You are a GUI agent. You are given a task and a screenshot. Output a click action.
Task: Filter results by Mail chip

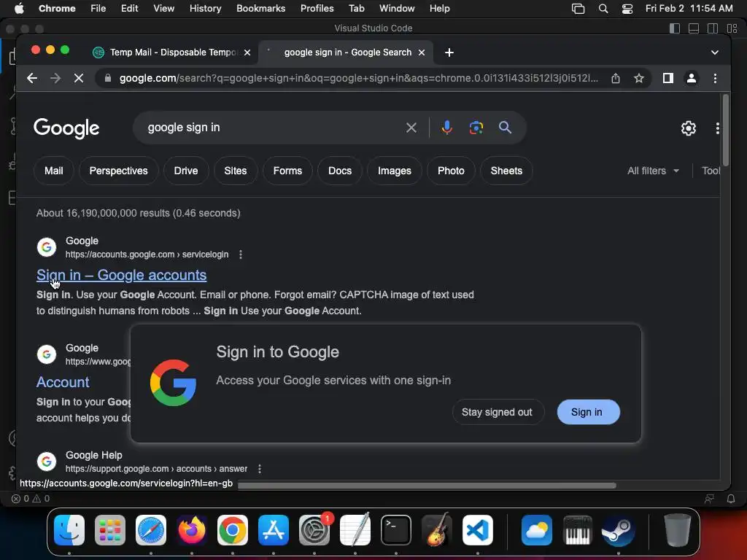(54, 171)
